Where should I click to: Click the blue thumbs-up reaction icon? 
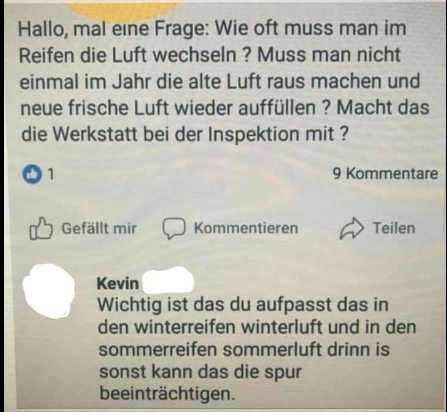point(32,174)
